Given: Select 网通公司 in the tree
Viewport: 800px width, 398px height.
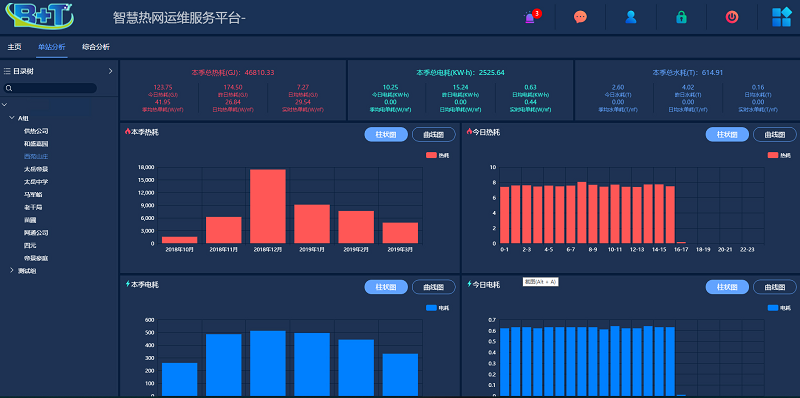Looking at the screenshot, I should [x=36, y=233].
